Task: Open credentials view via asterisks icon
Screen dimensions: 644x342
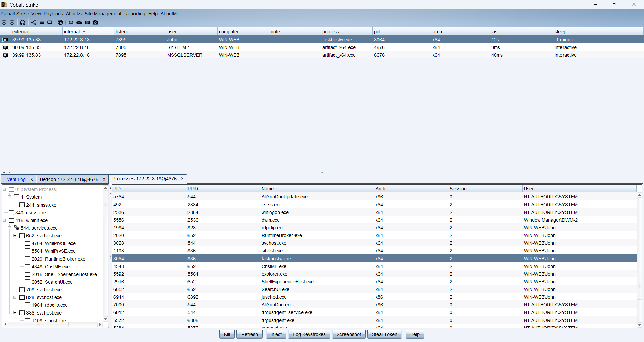Action: coord(71,22)
